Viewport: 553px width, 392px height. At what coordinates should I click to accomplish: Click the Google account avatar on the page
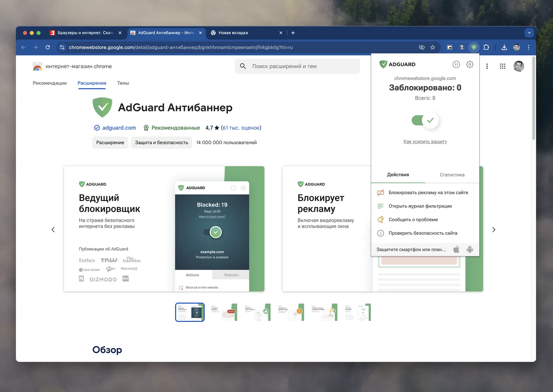tap(519, 66)
